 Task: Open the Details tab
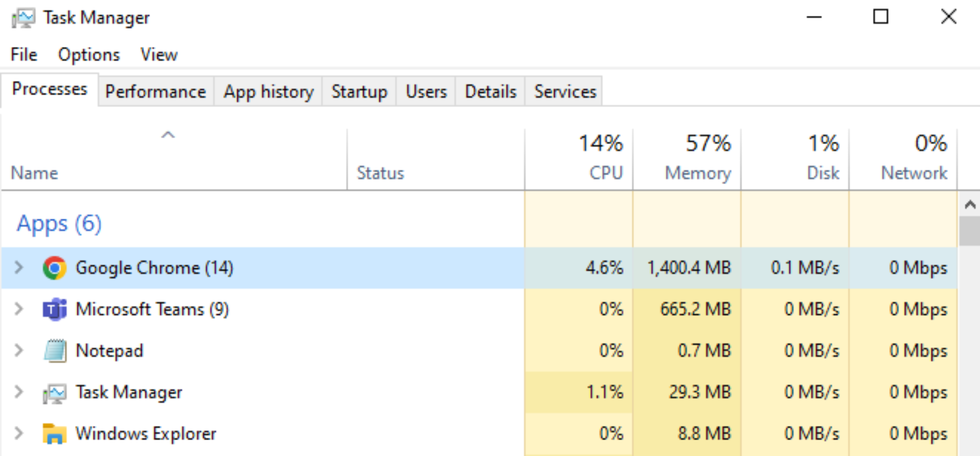[x=490, y=91]
